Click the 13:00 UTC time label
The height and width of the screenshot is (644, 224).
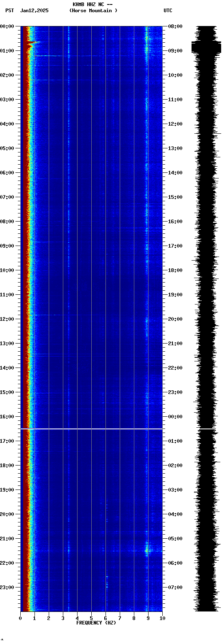[x=175, y=148]
